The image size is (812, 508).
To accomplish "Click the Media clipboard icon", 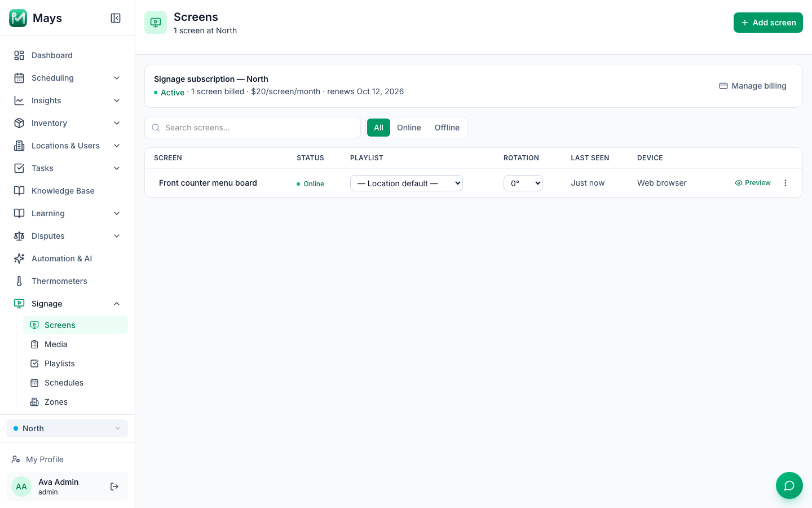I will [34, 344].
